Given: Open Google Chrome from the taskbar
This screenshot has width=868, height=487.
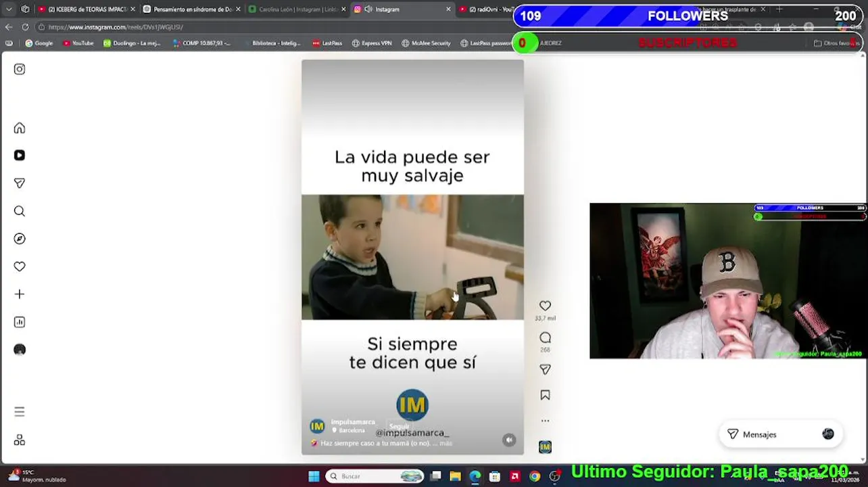Looking at the screenshot, I should click(535, 476).
